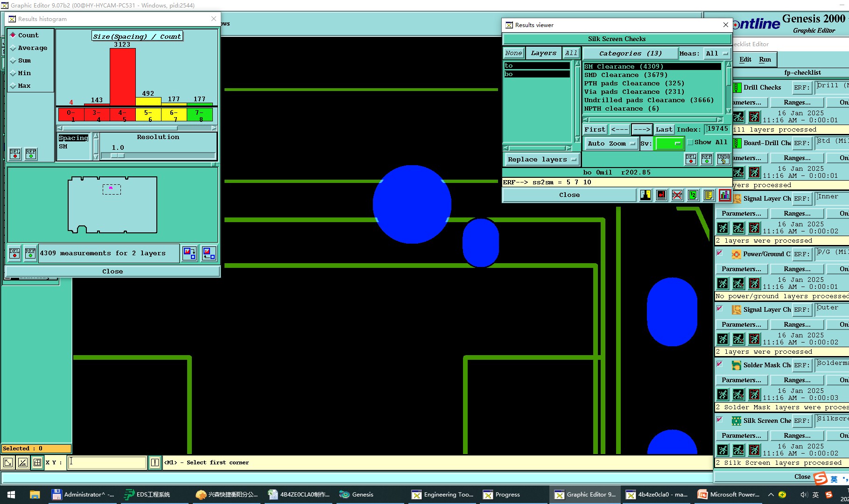Click the grid snap icon near X Y field
This screenshot has height=504, width=849.
pos(37,462)
